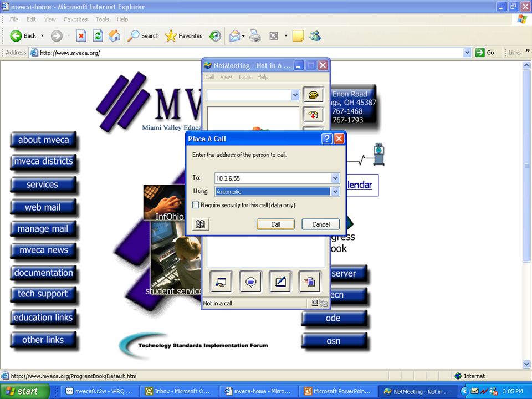Open the mveca news page button
The width and height of the screenshot is (532, 399).
point(43,250)
